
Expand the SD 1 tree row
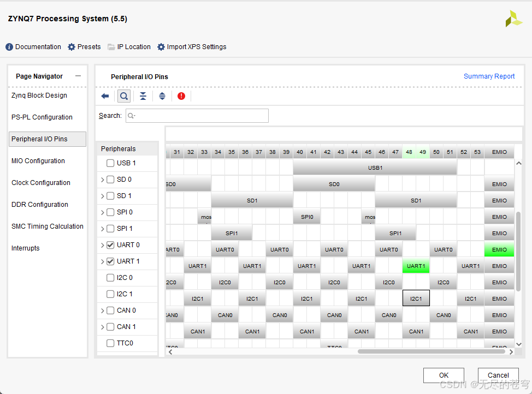tap(103, 196)
